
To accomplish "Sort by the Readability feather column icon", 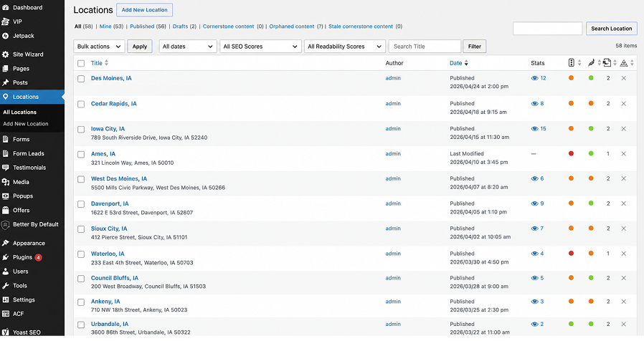I will [591, 63].
